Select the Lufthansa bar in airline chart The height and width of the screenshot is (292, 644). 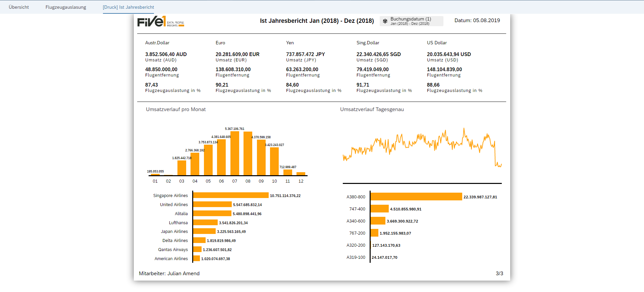pyautogui.click(x=205, y=223)
